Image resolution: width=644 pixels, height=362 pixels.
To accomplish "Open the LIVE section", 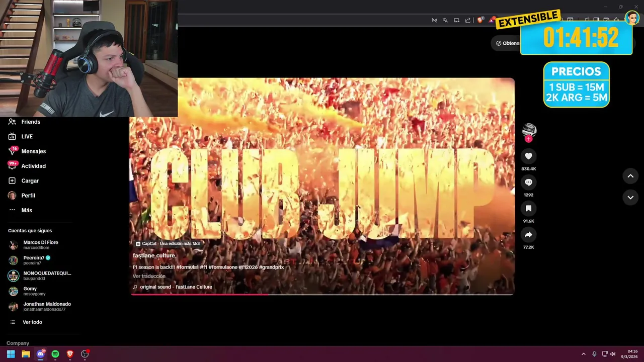I will click(21, 136).
